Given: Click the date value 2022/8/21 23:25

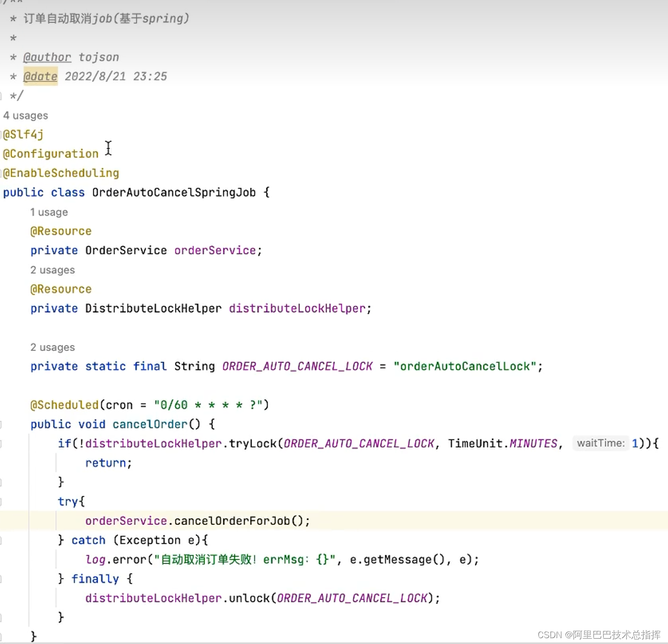Looking at the screenshot, I should pos(116,76).
